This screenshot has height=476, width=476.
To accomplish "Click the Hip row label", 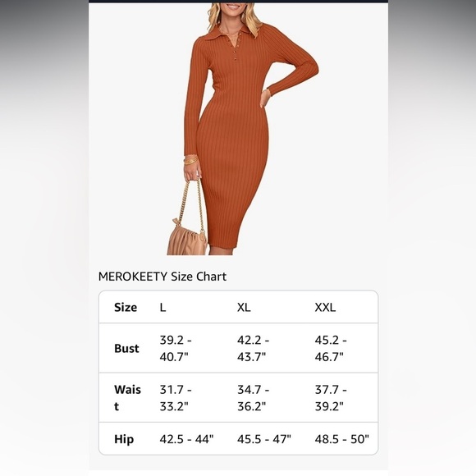I will tap(124, 439).
